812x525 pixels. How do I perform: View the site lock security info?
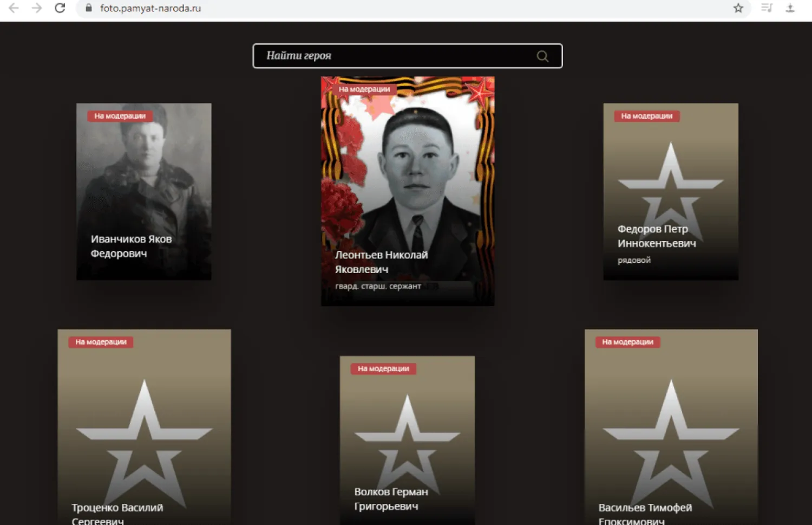(89, 8)
